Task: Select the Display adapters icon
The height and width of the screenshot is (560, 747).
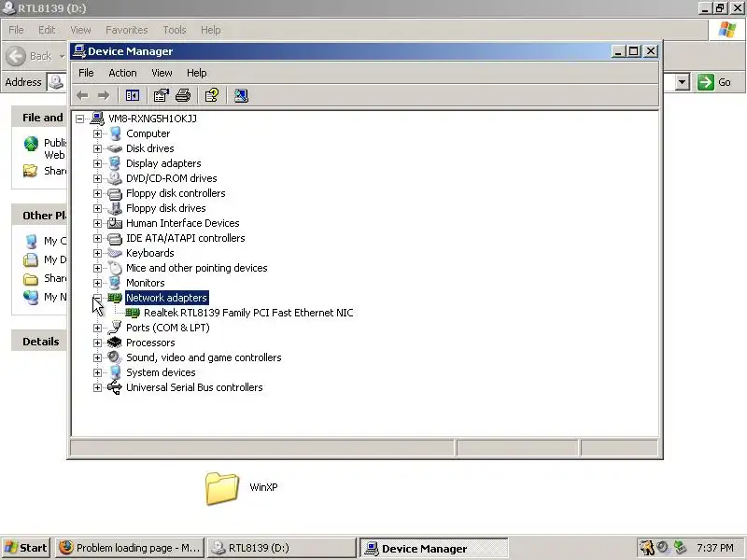Action: tap(115, 163)
